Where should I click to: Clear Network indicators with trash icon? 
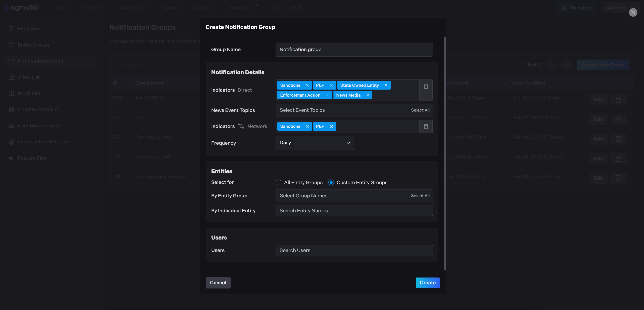point(426,126)
